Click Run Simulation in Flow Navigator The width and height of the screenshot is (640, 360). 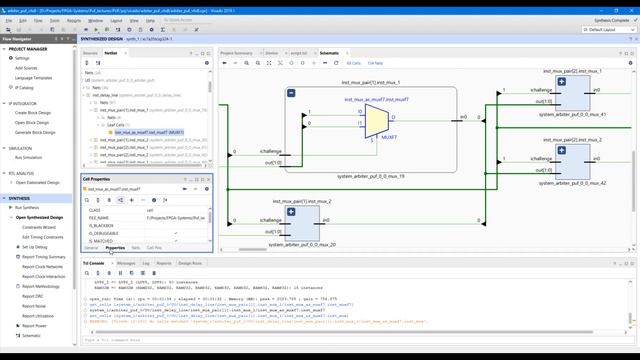28,158
